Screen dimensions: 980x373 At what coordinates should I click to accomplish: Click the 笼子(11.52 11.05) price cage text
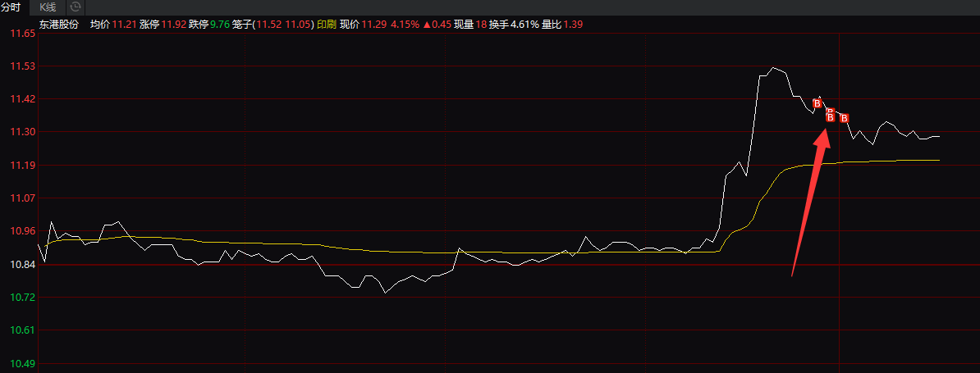coord(273,25)
